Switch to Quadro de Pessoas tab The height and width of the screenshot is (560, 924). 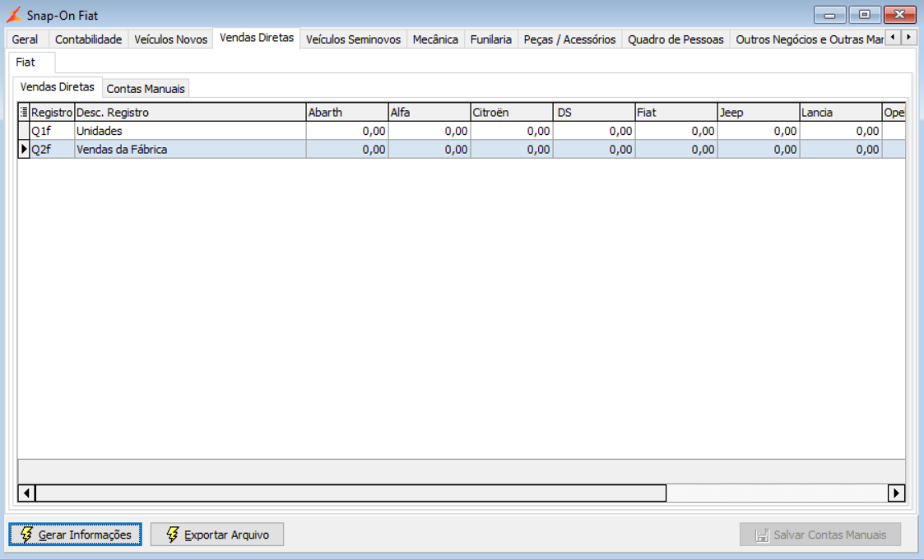click(x=676, y=39)
